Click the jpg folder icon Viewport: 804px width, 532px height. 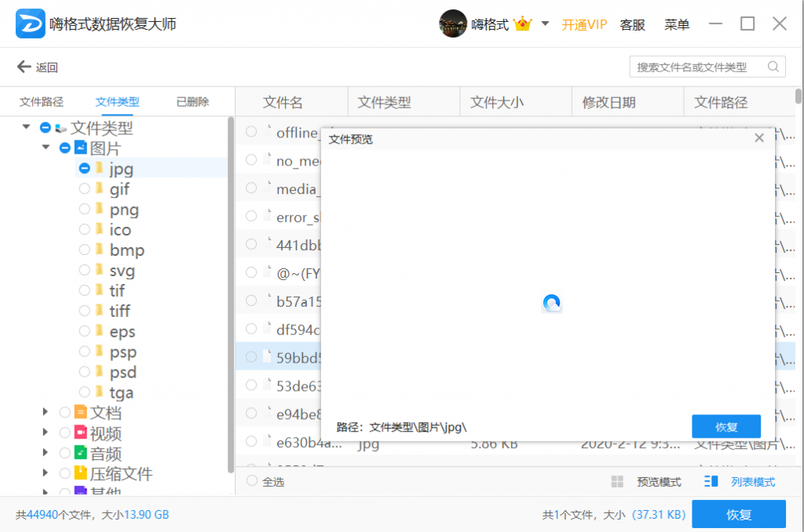coord(100,168)
